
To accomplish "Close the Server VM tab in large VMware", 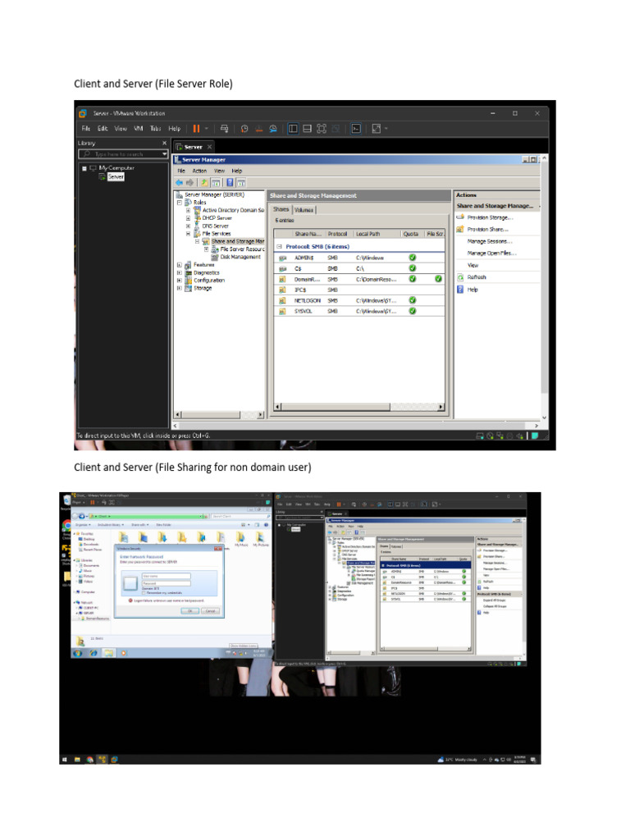I will 209,147.
